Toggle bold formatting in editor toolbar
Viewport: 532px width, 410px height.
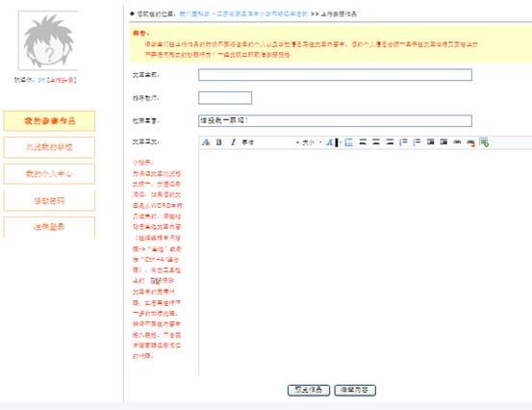pos(218,142)
